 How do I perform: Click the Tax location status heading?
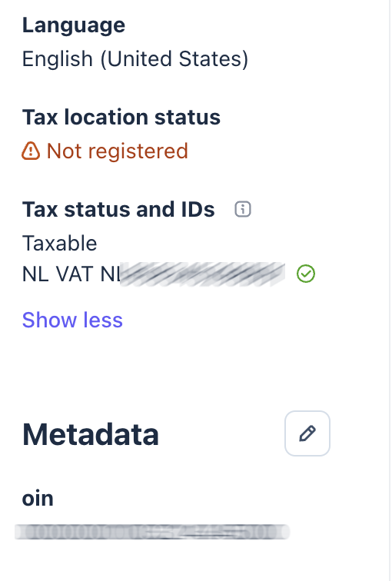(121, 117)
